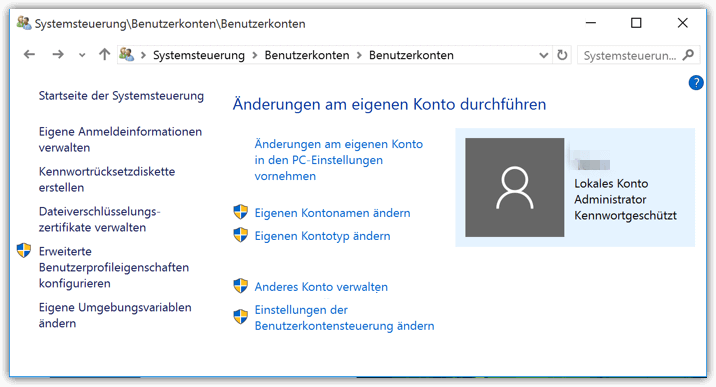Click Eigenen Kontonamen ändern link

coord(332,213)
